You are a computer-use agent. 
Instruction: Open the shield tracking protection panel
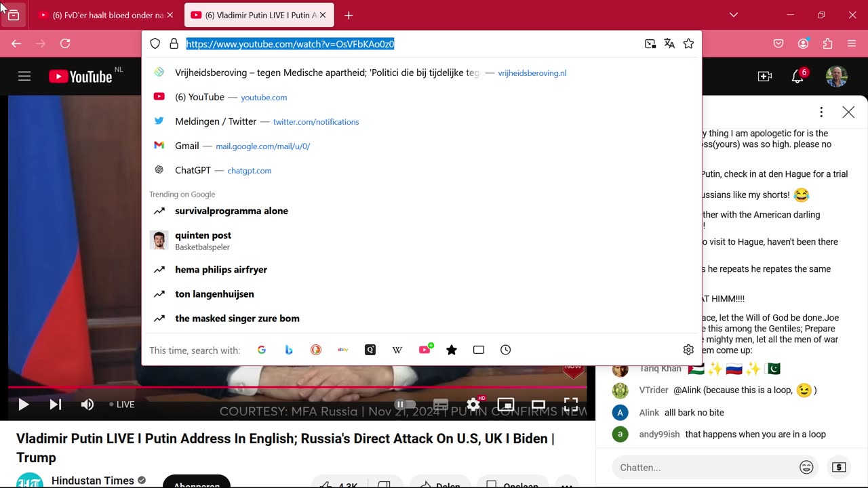[x=155, y=43]
